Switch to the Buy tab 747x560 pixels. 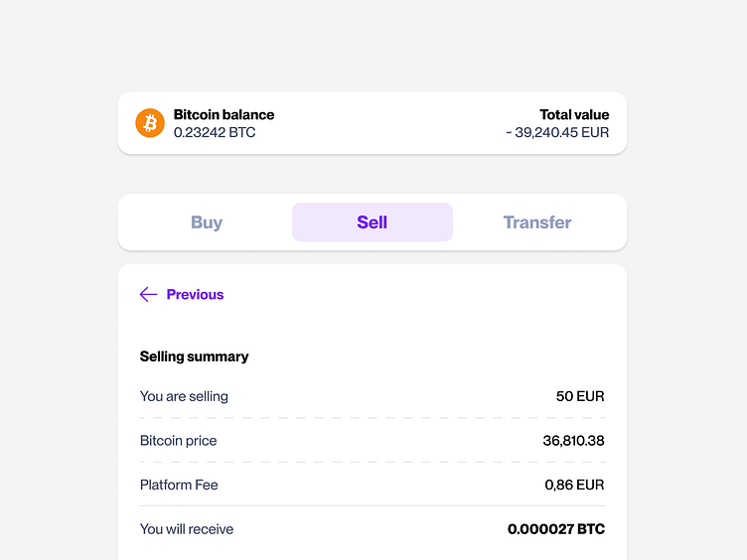tap(207, 222)
